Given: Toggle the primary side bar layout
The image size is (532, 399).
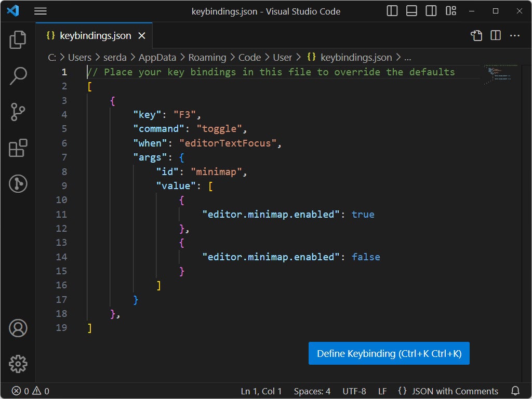Looking at the screenshot, I should pyautogui.click(x=392, y=11).
